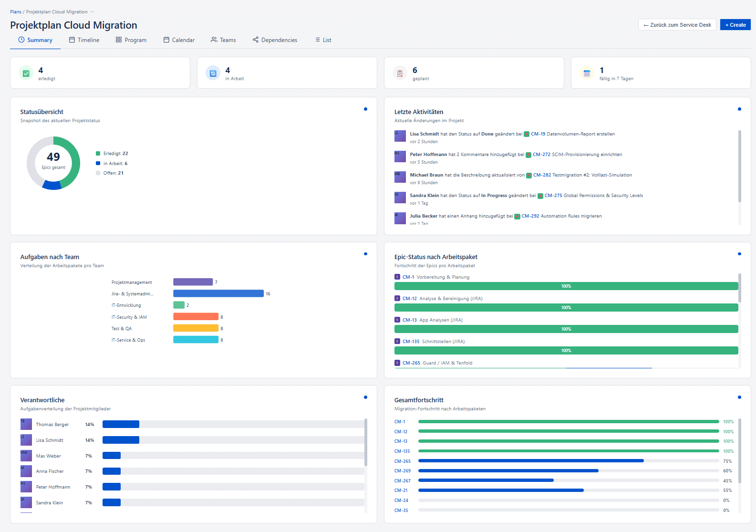Click the Create button
Screen dimensions: 756x532
(735, 25)
